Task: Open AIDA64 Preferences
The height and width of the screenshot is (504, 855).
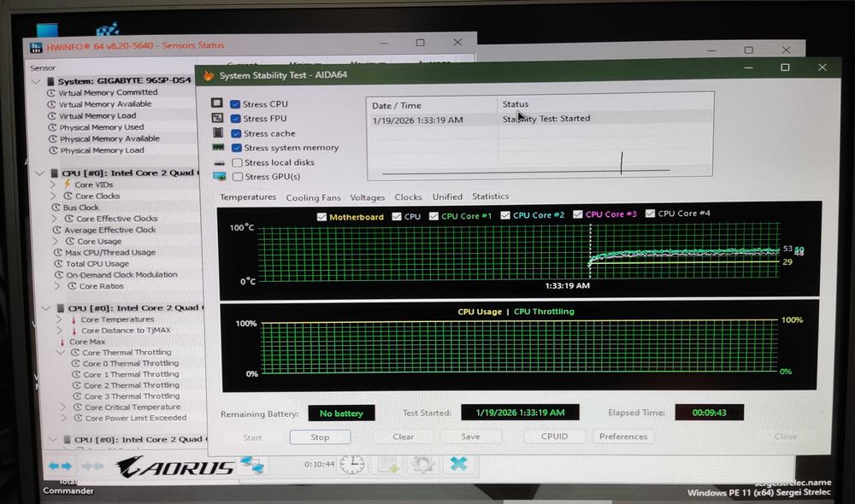Action: [622, 437]
